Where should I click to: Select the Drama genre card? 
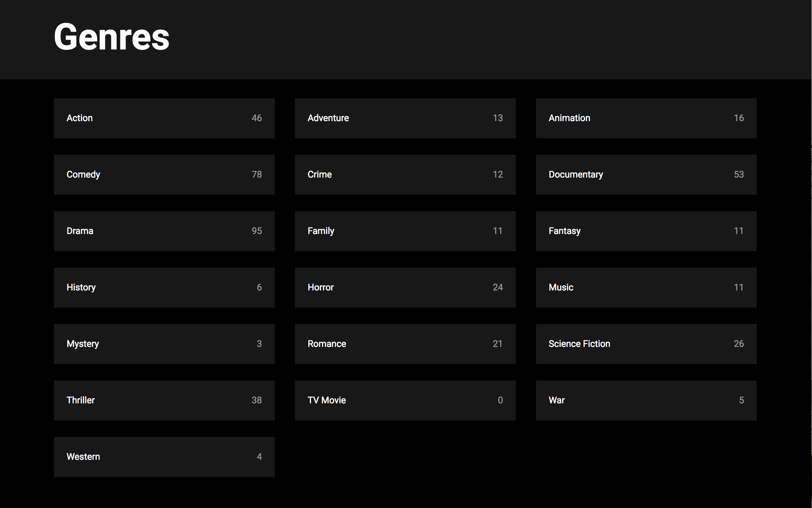tap(164, 231)
